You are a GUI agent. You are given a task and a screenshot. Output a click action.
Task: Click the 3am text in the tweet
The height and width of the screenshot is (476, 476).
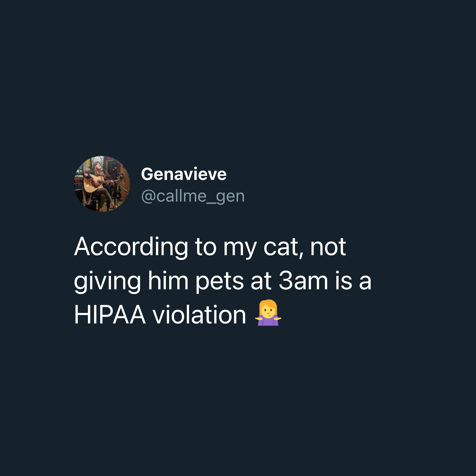[303, 281]
